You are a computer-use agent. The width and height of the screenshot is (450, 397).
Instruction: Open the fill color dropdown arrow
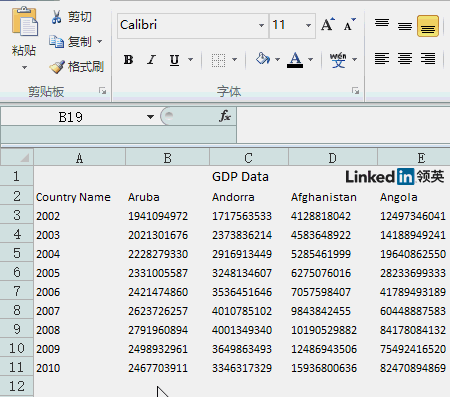[277, 60]
